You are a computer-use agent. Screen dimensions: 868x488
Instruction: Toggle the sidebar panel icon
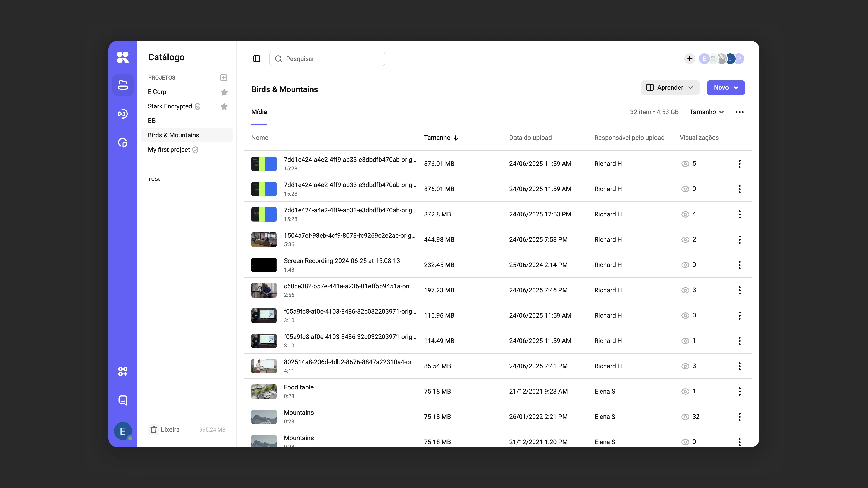[257, 59]
